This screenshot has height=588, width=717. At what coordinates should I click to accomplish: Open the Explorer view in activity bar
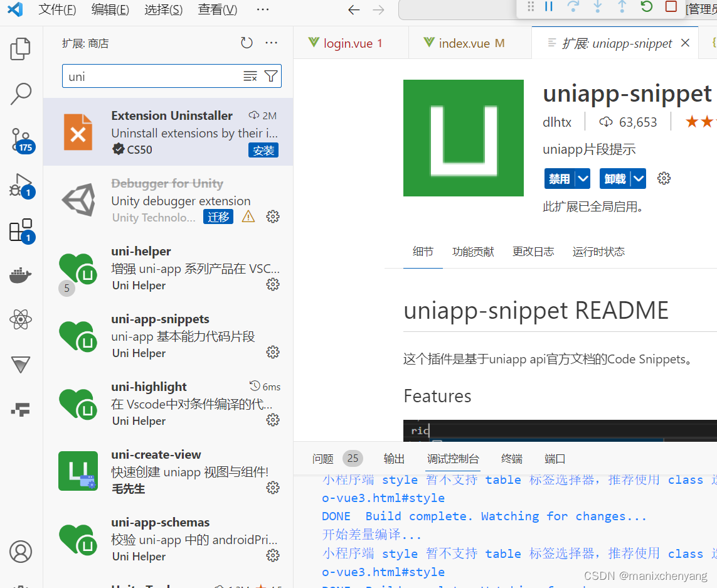tap(21, 48)
